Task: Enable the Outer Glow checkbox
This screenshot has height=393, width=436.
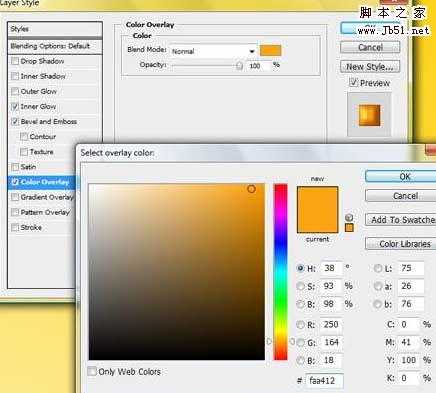Action: 15,91
